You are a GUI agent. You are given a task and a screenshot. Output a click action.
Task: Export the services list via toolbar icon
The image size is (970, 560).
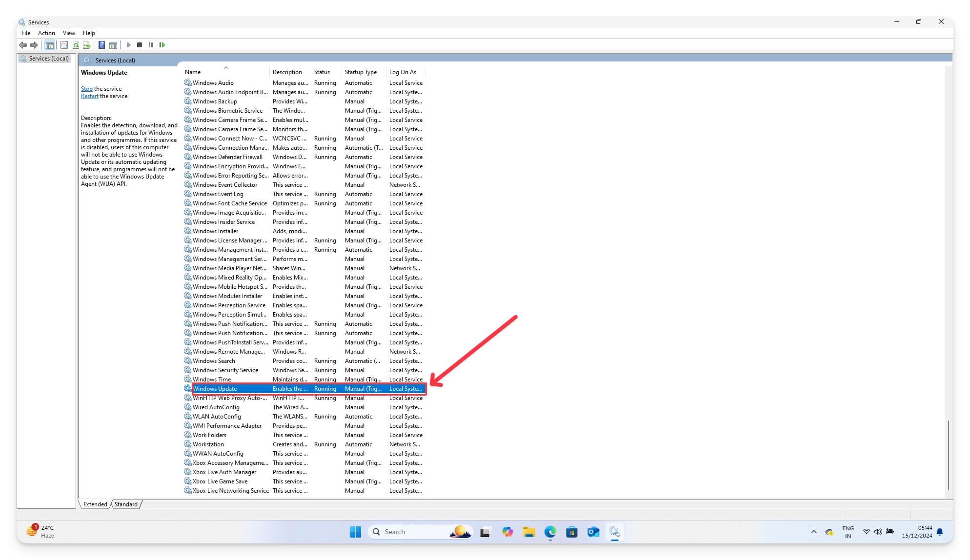pyautogui.click(x=87, y=45)
